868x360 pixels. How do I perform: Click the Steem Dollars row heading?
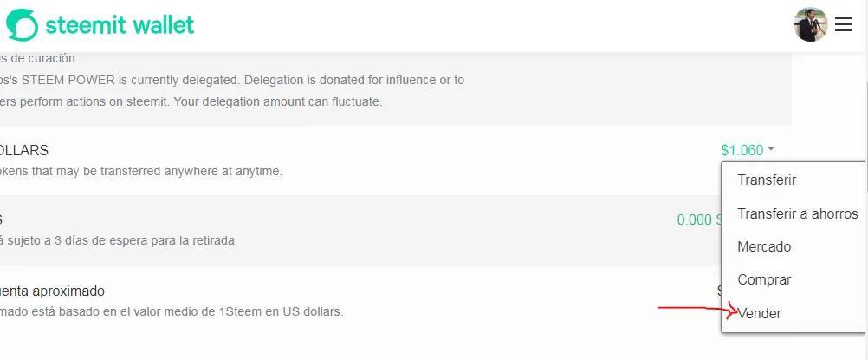[x=24, y=151]
